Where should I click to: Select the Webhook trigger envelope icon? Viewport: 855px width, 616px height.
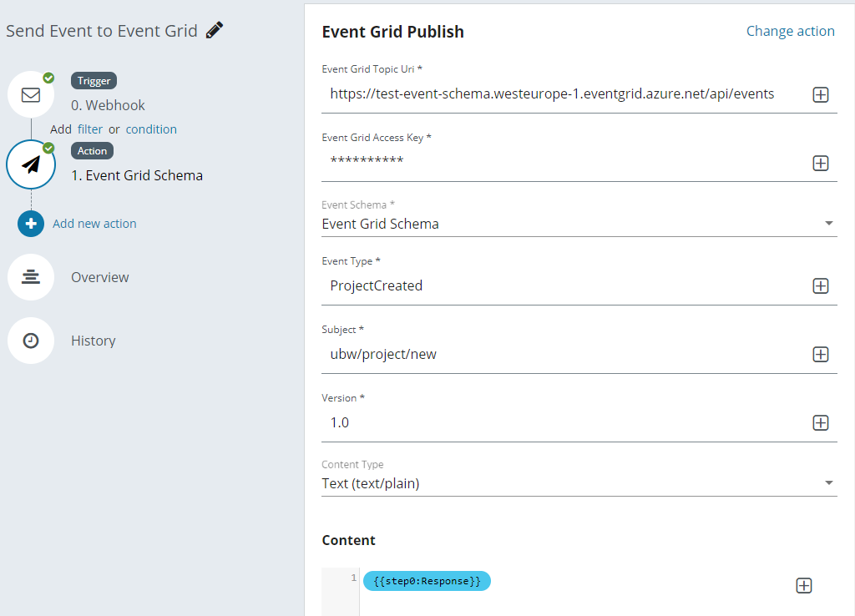pyautogui.click(x=31, y=95)
